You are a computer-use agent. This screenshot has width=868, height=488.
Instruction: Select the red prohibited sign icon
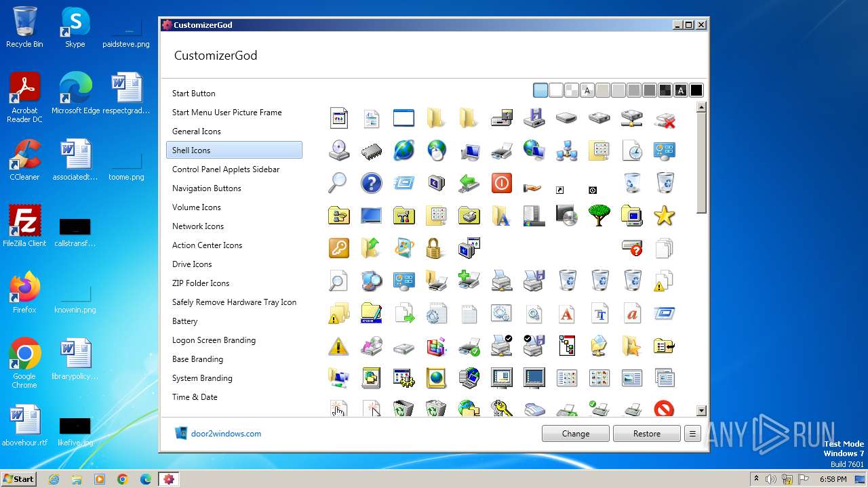coord(664,408)
